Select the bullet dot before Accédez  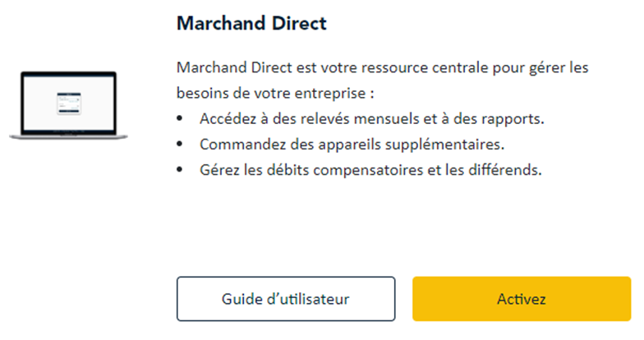[x=179, y=118]
